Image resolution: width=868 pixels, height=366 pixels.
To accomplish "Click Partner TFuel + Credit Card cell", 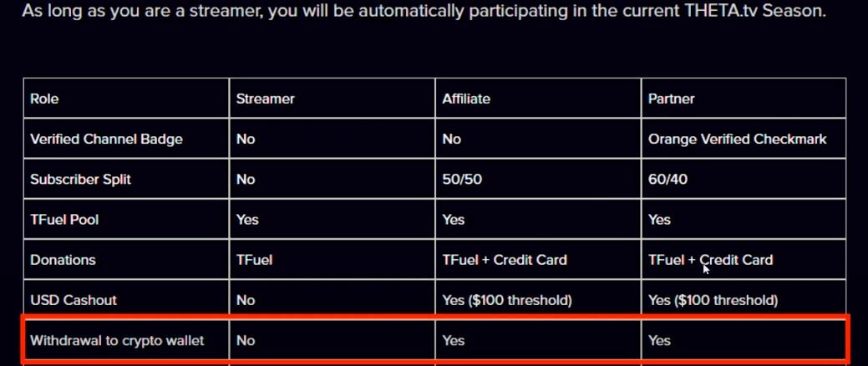I will pos(744,260).
